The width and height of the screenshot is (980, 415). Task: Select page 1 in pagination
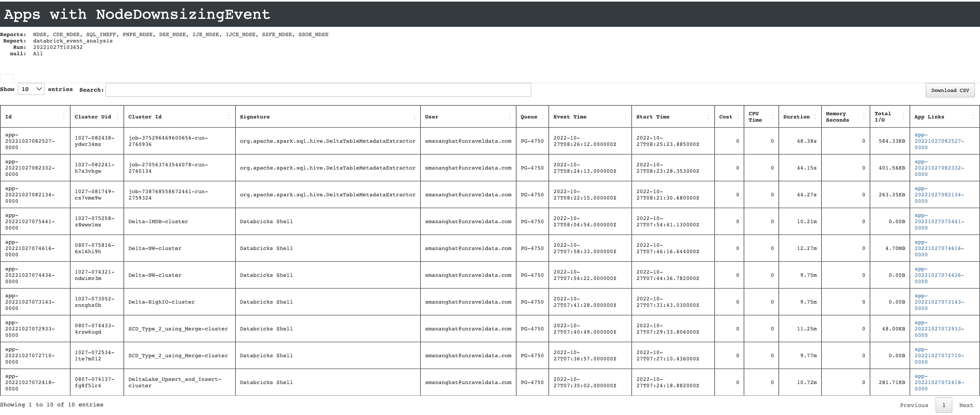(944, 405)
